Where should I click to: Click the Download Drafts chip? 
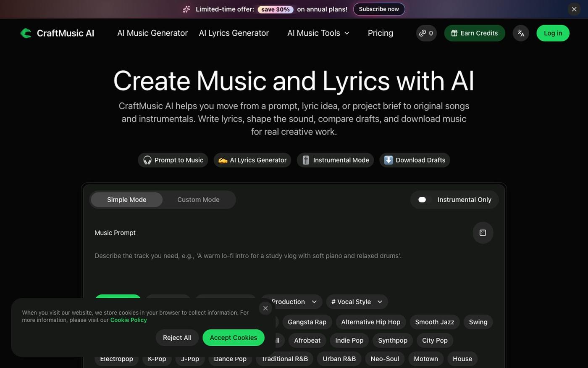point(415,160)
